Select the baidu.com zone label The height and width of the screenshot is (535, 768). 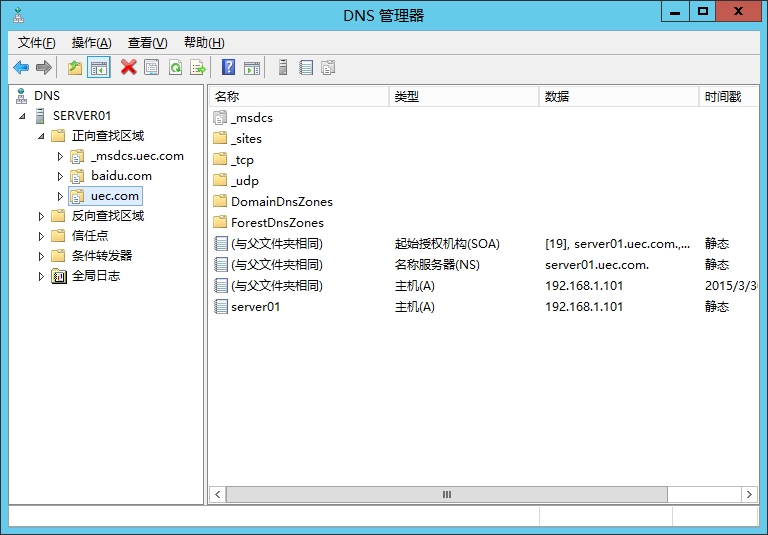tap(121, 176)
